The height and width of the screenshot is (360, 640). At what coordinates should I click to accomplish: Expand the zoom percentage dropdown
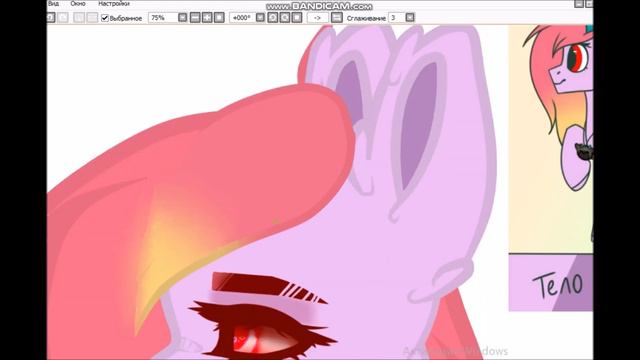(182, 18)
